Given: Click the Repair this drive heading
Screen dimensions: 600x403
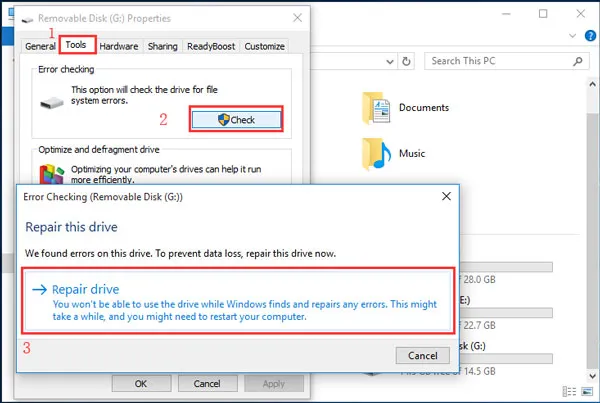Looking at the screenshot, I should [x=71, y=227].
